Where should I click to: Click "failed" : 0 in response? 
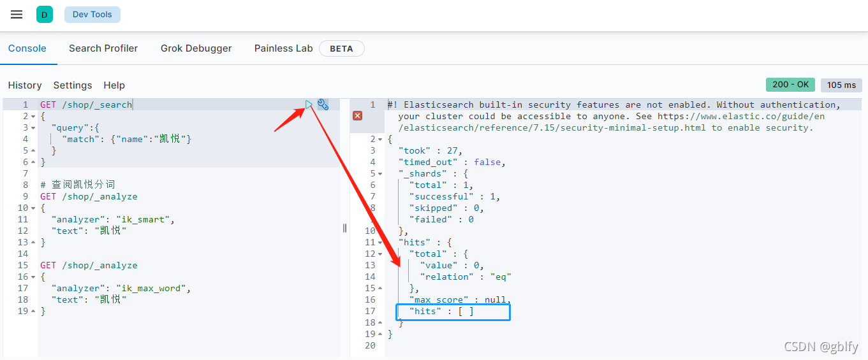pyautogui.click(x=441, y=219)
